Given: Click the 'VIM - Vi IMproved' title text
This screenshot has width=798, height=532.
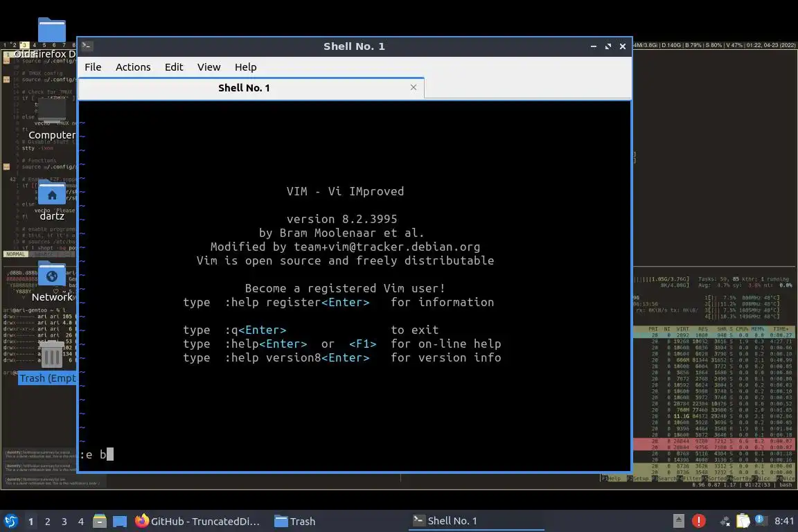Looking at the screenshot, I should tap(345, 191).
